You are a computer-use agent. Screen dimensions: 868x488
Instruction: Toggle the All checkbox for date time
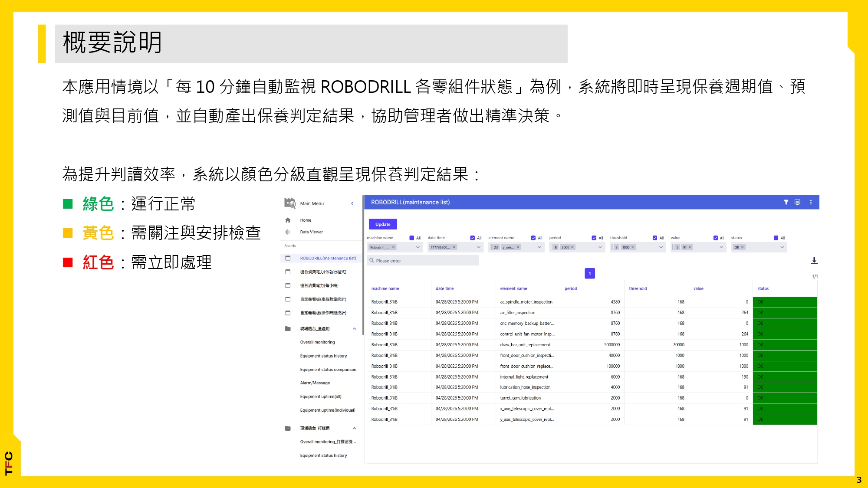point(473,238)
